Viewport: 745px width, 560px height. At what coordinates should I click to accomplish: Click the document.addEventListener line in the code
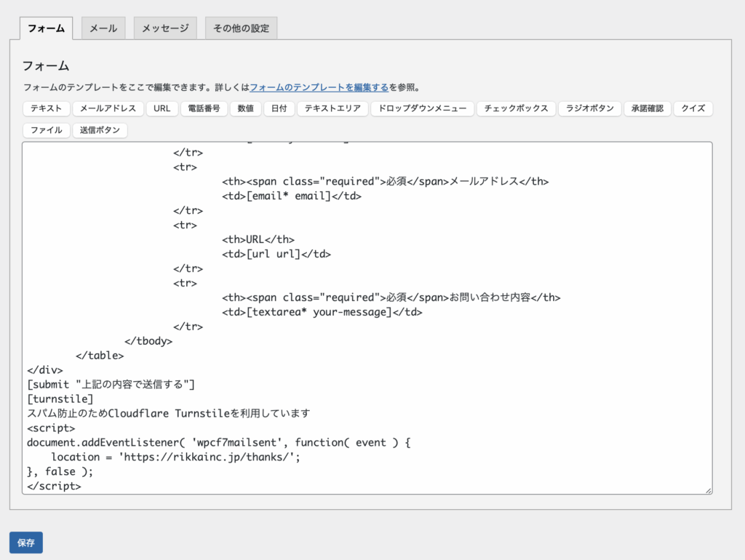click(x=219, y=443)
